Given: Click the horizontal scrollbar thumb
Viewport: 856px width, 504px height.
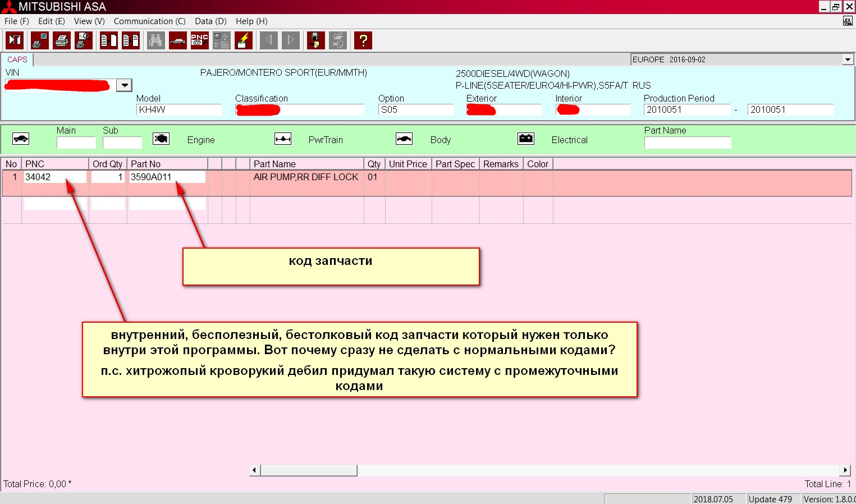Looking at the screenshot, I should pyautogui.click(x=309, y=470).
